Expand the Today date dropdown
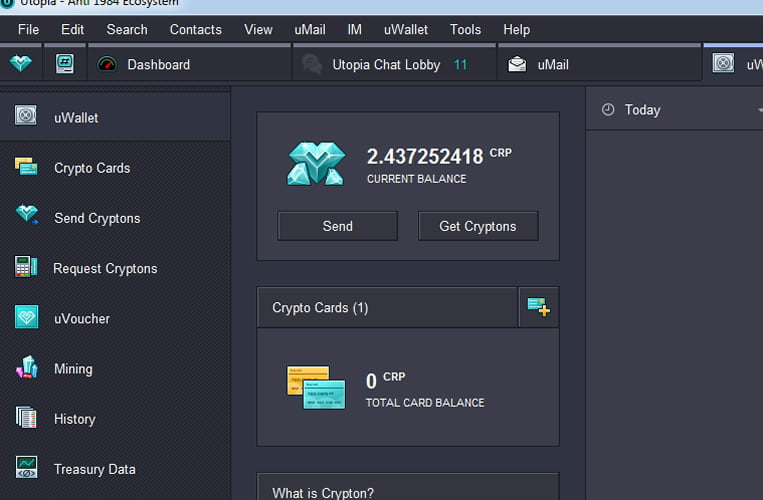 pyautogui.click(x=758, y=110)
